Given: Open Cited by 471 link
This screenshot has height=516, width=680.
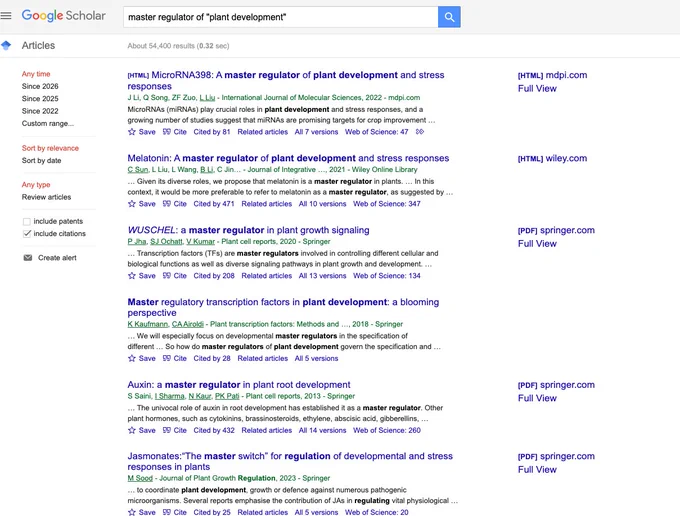Looking at the screenshot, I should pos(214,204).
